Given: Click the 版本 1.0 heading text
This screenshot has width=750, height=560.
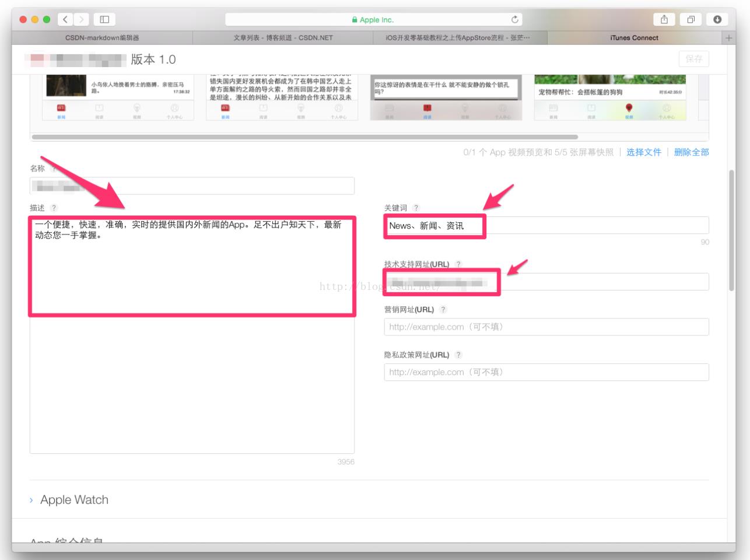Looking at the screenshot, I should click(x=153, y=60).
